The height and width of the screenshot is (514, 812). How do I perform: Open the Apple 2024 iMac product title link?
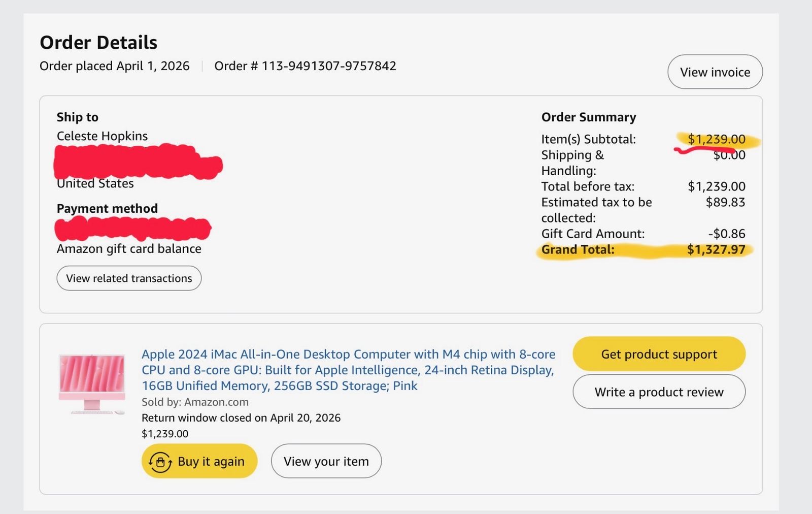click(348, 370)
